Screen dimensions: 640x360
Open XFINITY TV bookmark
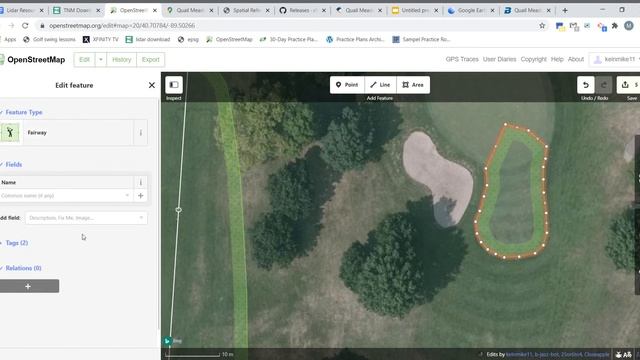coord(100,39)
